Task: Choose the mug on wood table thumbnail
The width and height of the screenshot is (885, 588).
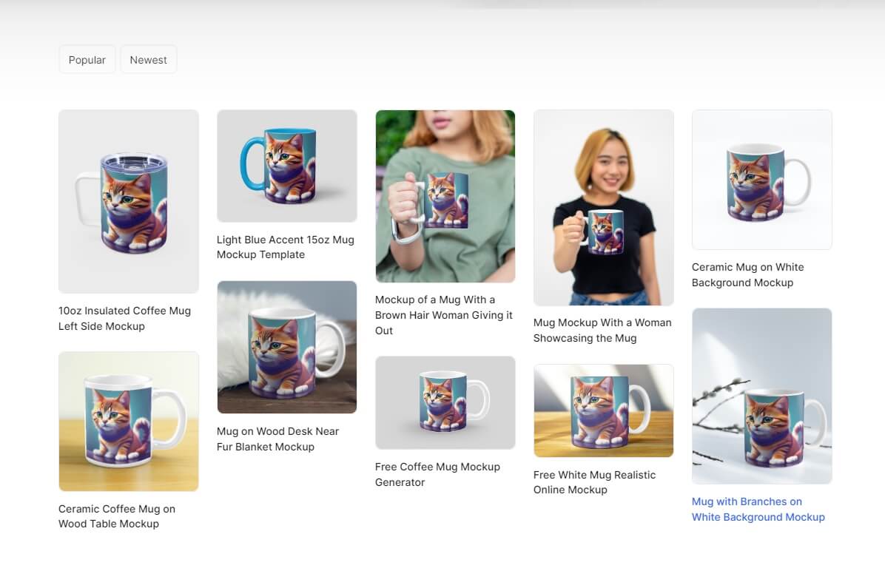Action: 129,421
